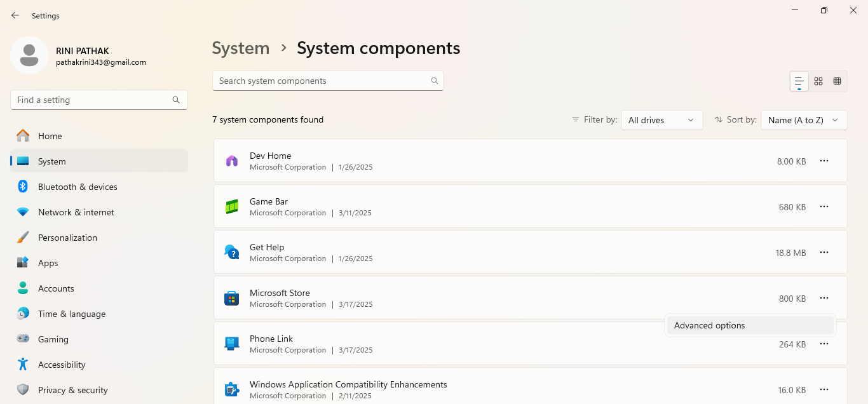Open more options for Get Help

tap(824, 253)
